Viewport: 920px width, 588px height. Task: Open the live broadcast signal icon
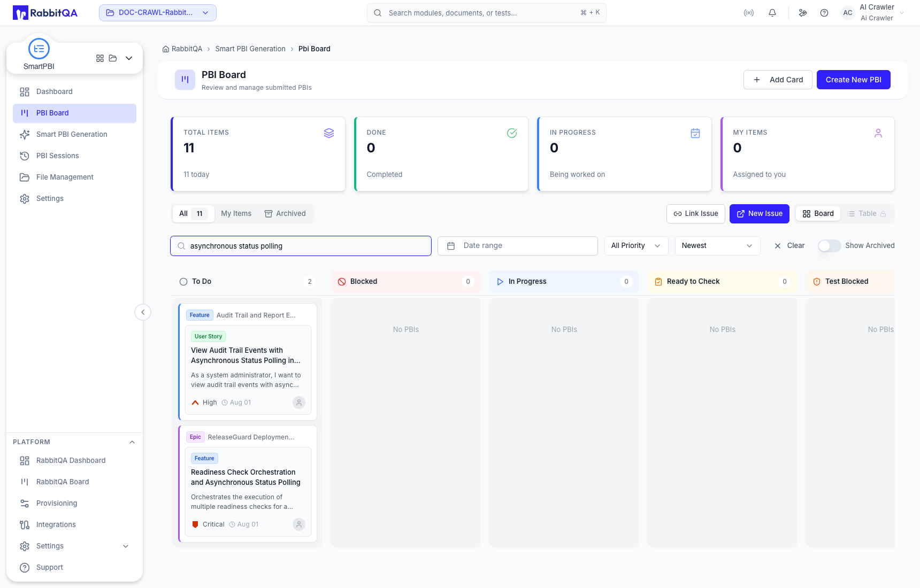click(x=749, y=13)
